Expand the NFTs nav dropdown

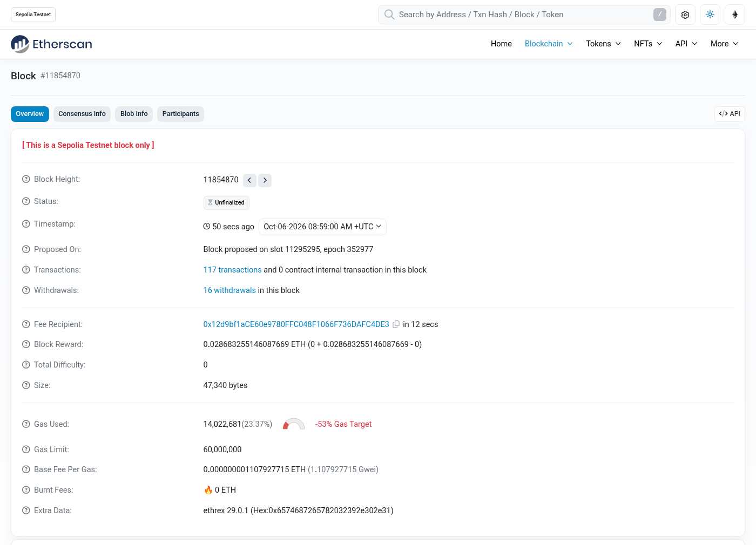coord(648,44)
